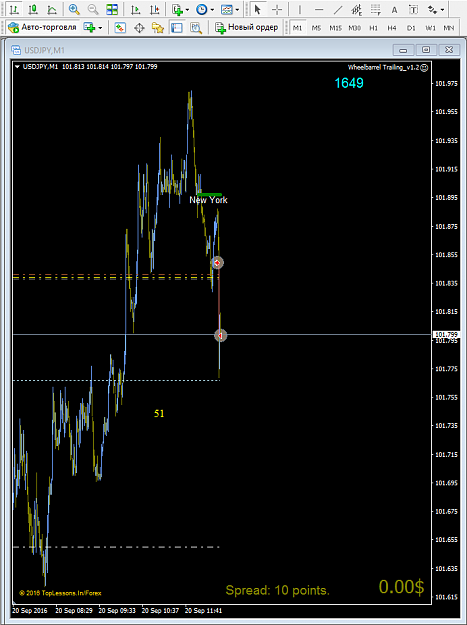Show the Terminal panel

coord(177,28)
